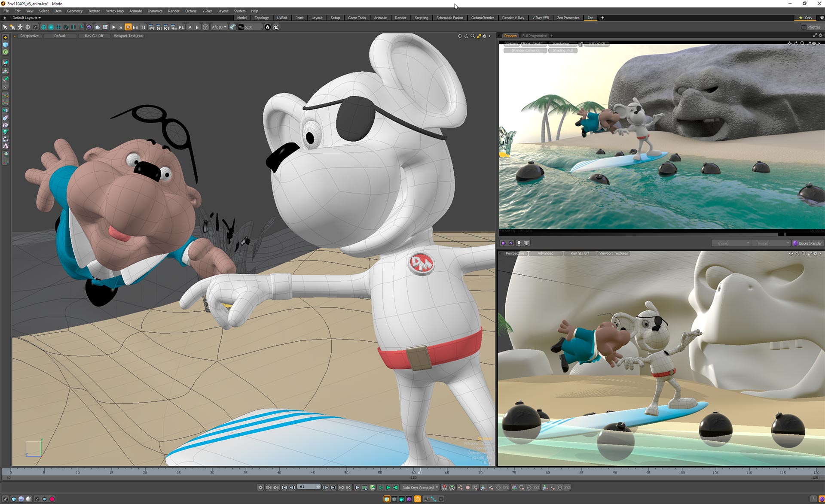Click the teapot render preview icon
Viewport: 825px width, 504px height.
[x=98, y=27]
